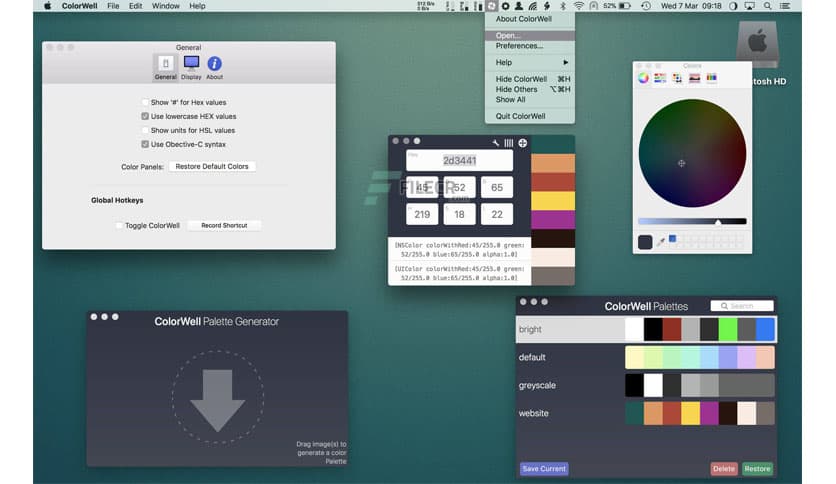Click the green swatch in bright palette row
This screenshot has height=484, width=836.
pos(728,329)
